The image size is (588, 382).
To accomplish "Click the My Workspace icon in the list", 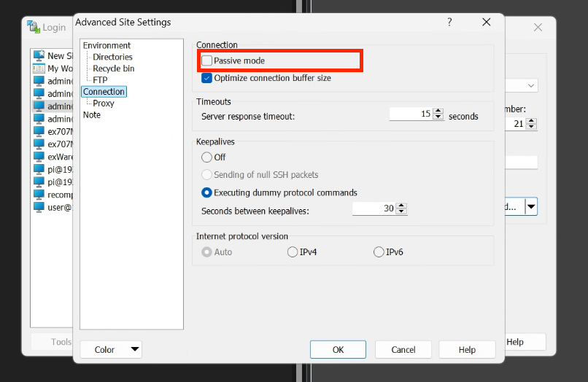I will coord(39,69).
